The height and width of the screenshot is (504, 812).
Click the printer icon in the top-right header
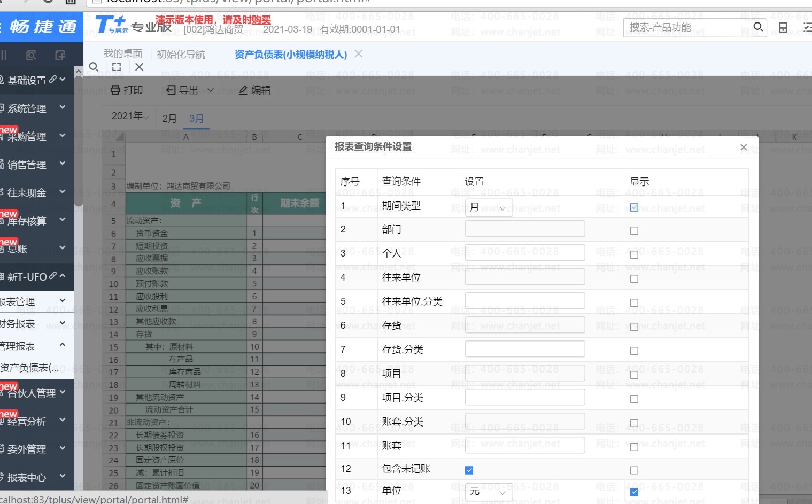[x=783, y=27]
